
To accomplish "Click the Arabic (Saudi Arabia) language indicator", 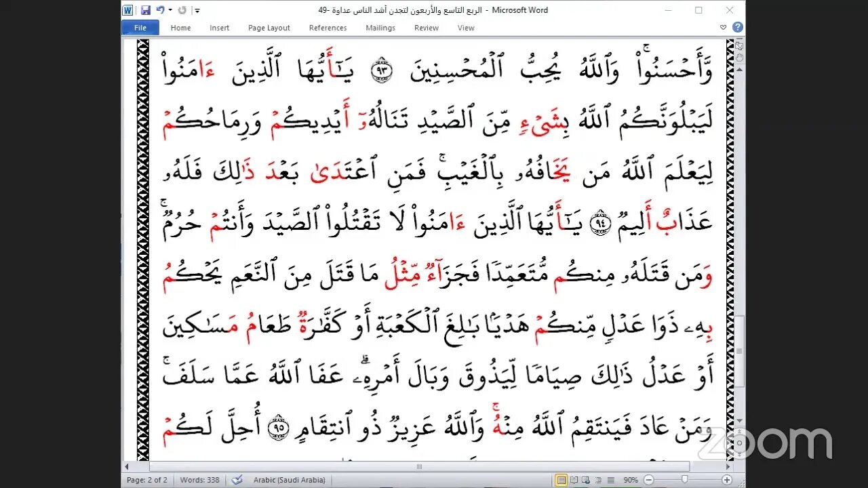I will (290, 480).
